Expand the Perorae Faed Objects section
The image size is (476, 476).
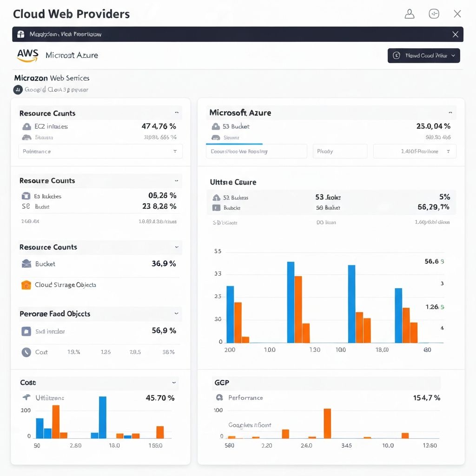click(176, 314)
